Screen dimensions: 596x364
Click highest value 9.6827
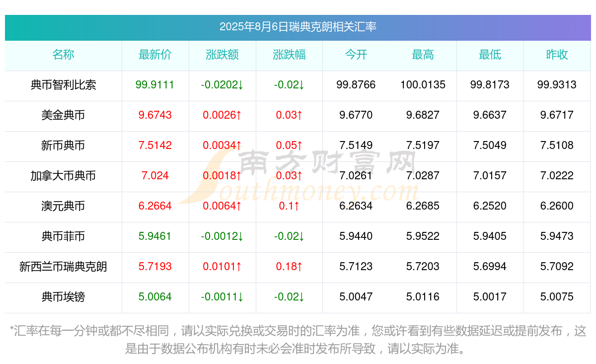click(x=423, y=115)
